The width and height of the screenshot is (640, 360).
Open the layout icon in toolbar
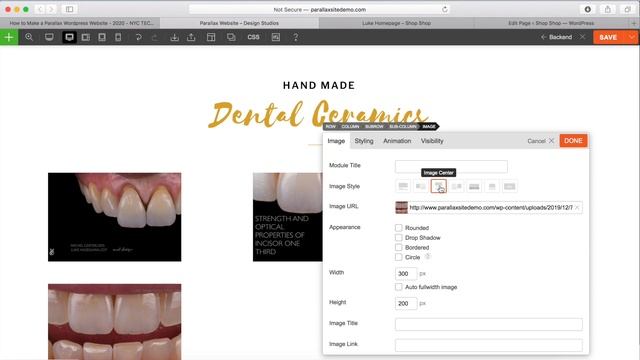click(x=211, y=37)
